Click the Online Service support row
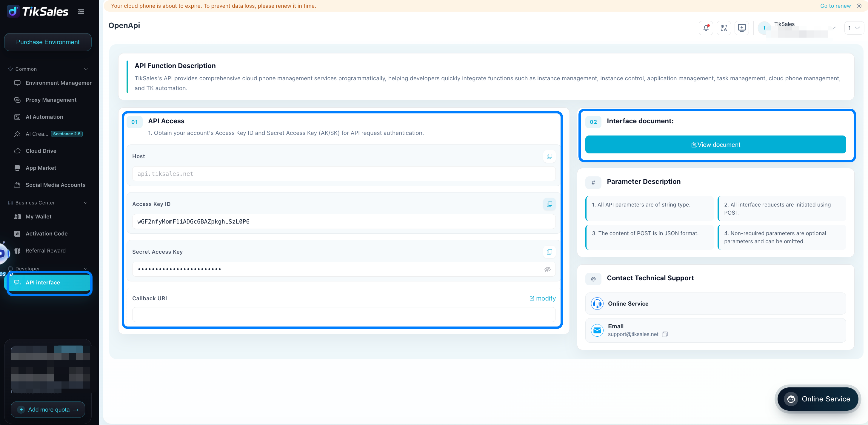This screenshot has width=868, height=425. pyautogui.click(x=715, y=304)
